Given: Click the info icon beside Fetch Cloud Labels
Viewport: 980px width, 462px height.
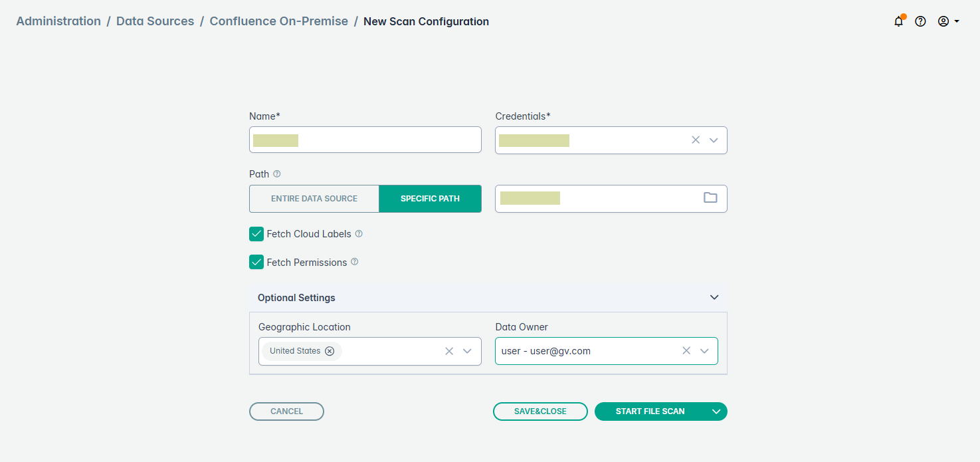Looking at the screenshot, I should (x=359, y=234).
